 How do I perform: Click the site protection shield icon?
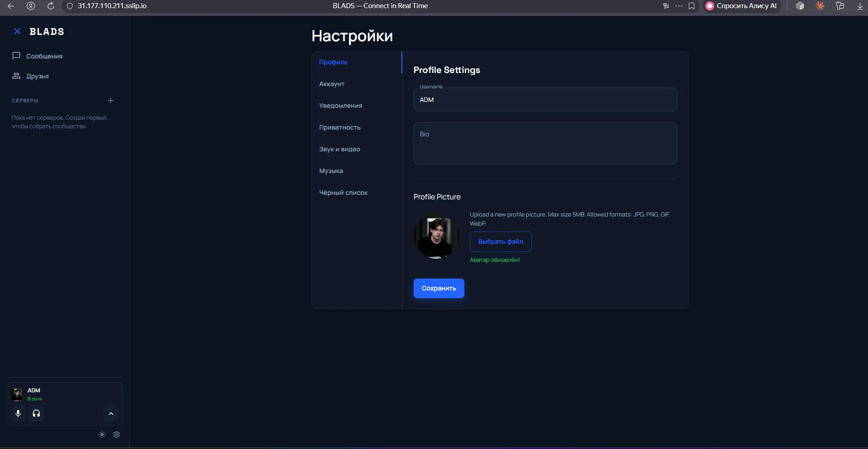pos(70,6)
